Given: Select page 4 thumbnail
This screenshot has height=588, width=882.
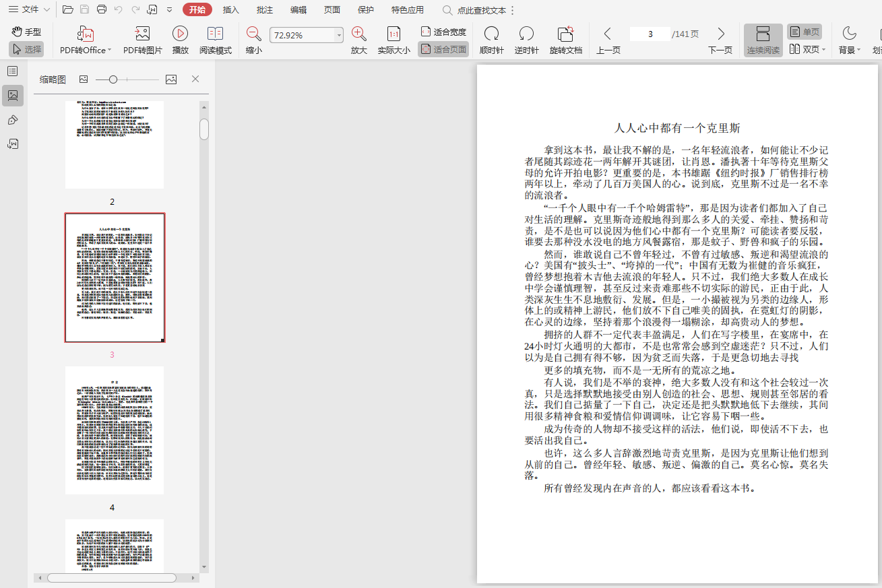Looking at the screenshot, I should click(x=115, y=430).
